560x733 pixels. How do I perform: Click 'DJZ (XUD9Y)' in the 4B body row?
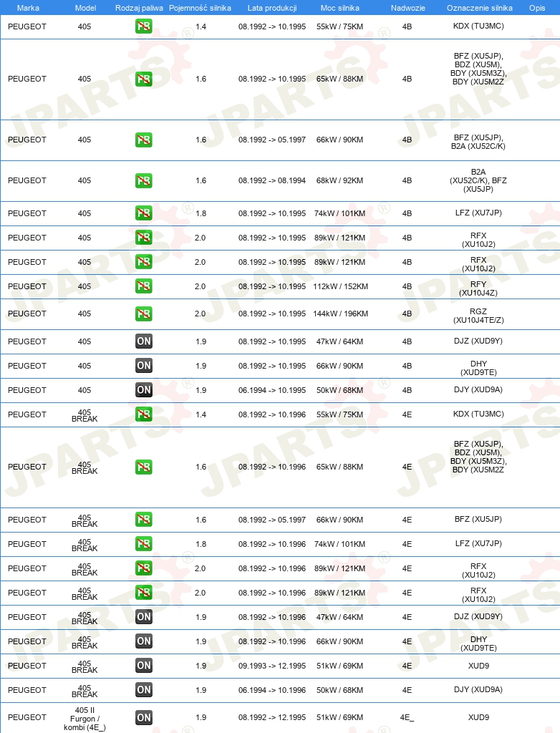pos(478,341)
